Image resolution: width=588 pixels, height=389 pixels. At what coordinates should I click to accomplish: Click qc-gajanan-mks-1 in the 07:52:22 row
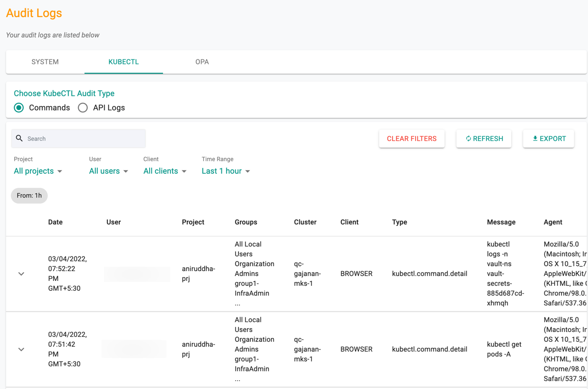[308, 274]
